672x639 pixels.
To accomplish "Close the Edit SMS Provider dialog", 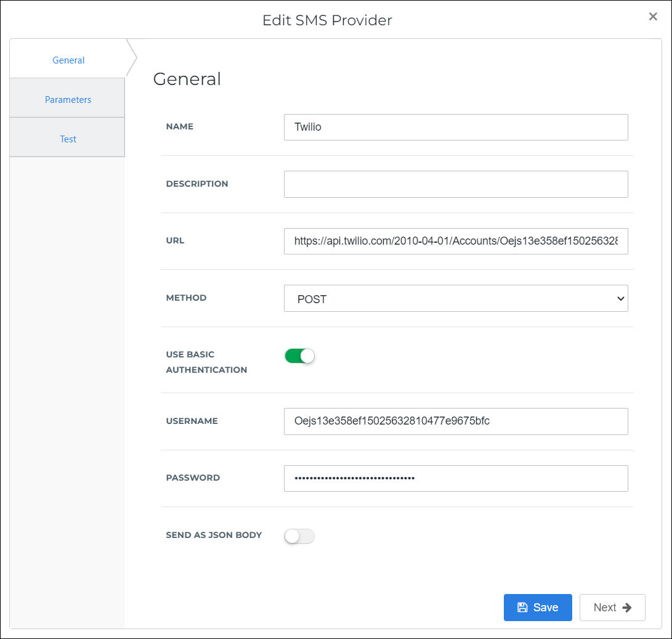I will 653,17.
